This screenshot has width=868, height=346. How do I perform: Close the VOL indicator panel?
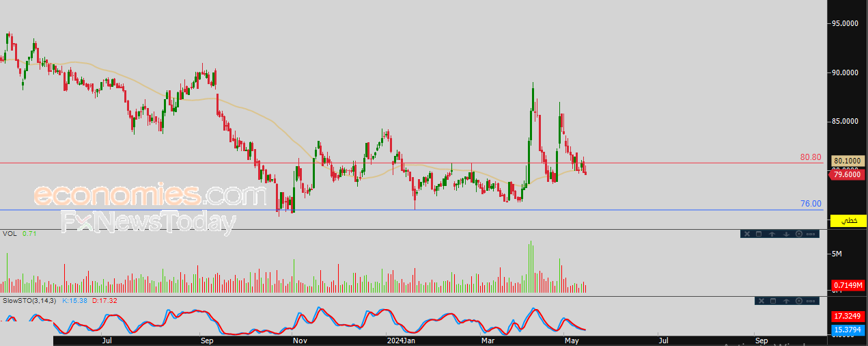747,234
